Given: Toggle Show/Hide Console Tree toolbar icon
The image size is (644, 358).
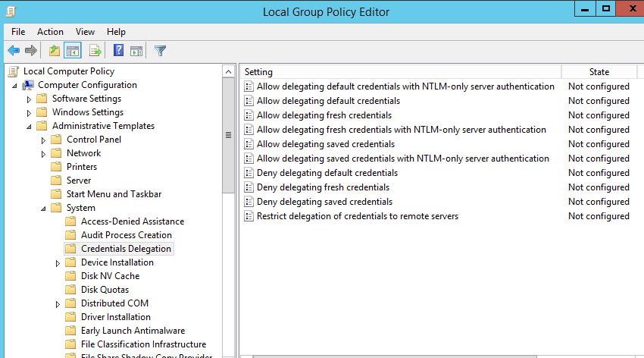Looking at the screenshot, I should [73, 51].
